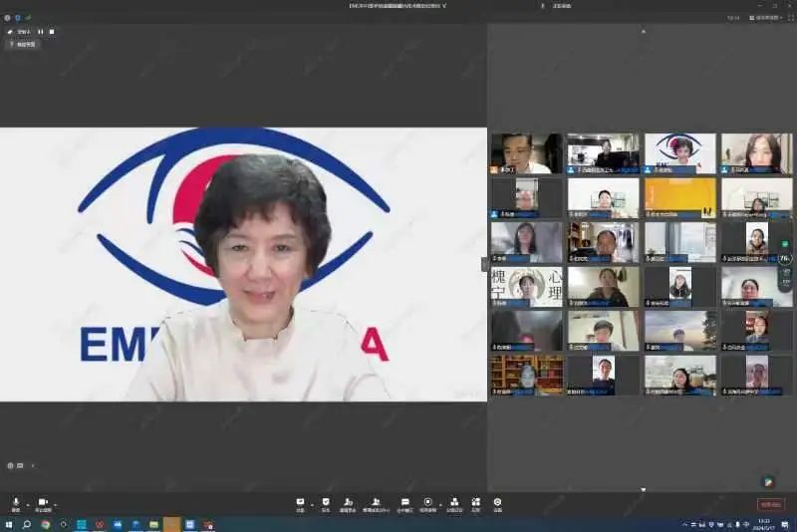Open the view layout switcher dropdown
This screenshot has width=797, height=532.
pyautogui.click(x=765, y=18)
